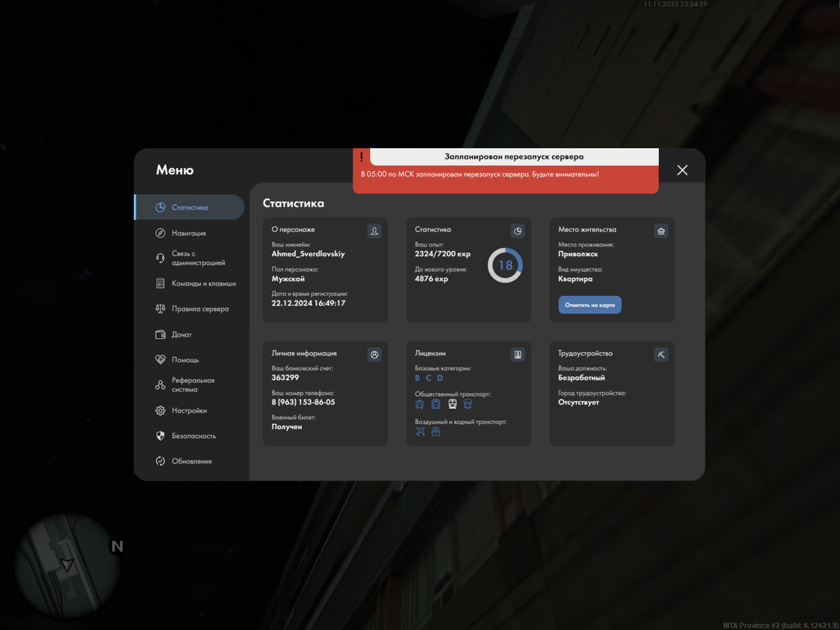The width and height of the screenshot is (840, 630).
Task: Click the residence value Приволжск
Action: [x=578, y=254]
